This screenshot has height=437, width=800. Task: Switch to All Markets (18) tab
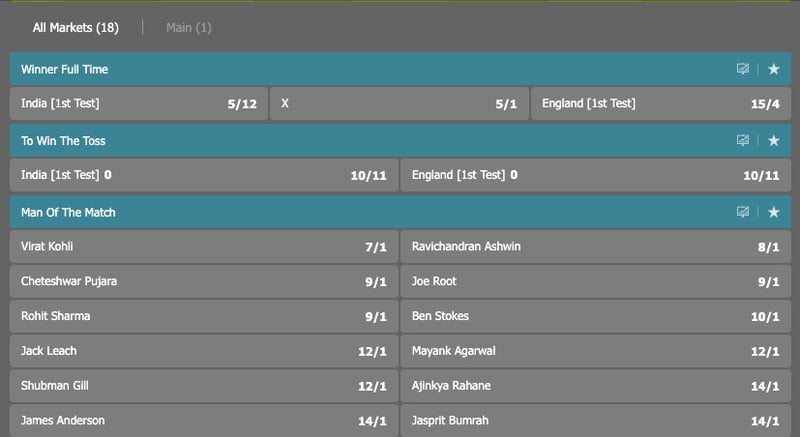76,28
